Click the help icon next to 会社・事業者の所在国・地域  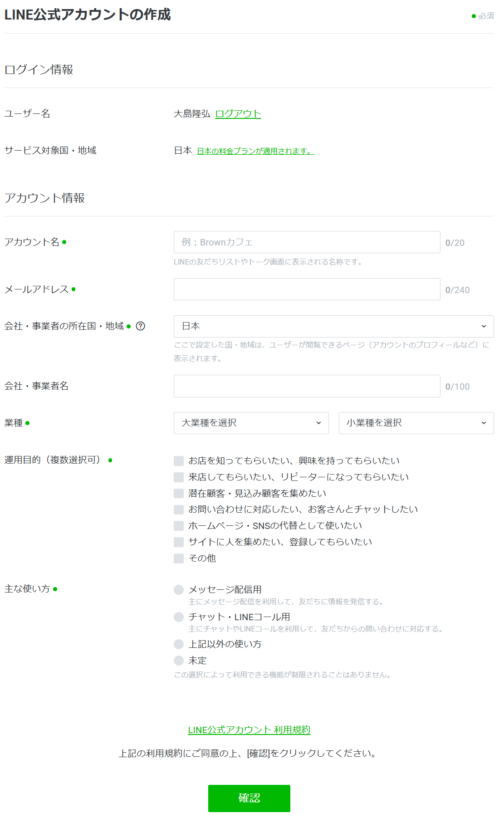(x=141, y=326)
